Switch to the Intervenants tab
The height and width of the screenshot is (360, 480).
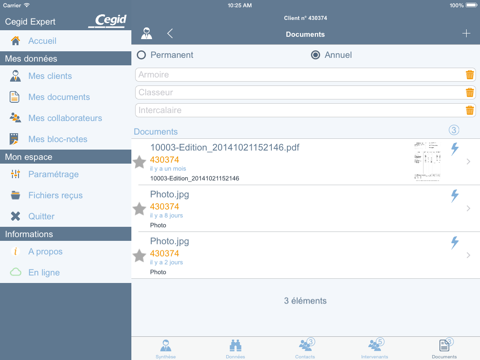375,349
